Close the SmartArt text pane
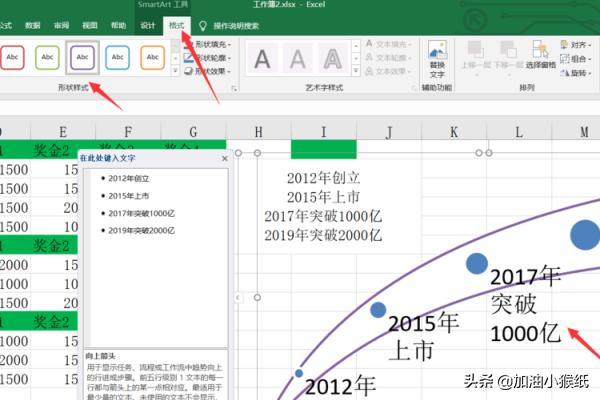 click(x=225, y=158)
